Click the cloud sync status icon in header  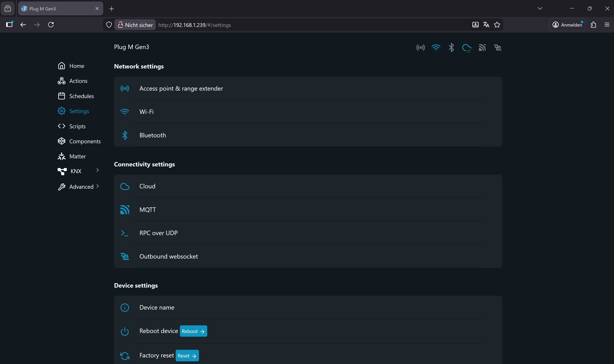click(x=466, y=48)
